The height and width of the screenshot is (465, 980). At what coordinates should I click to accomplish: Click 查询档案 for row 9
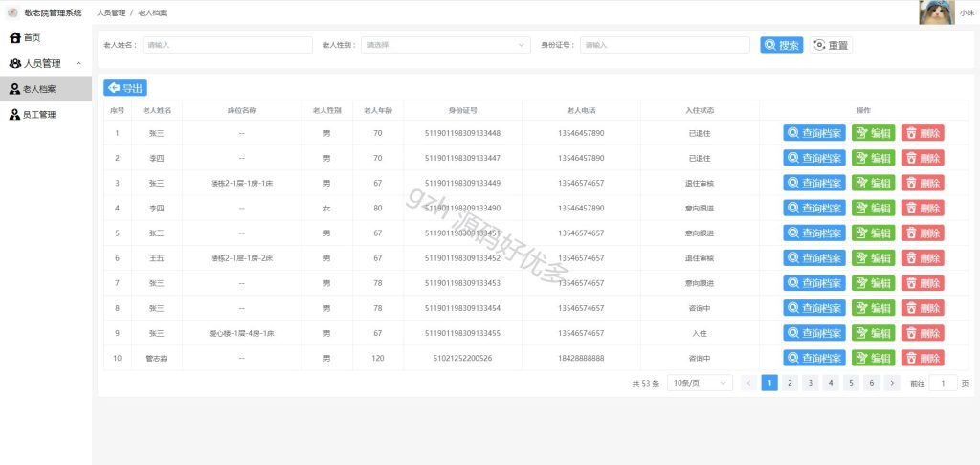(x=814, y=333)
